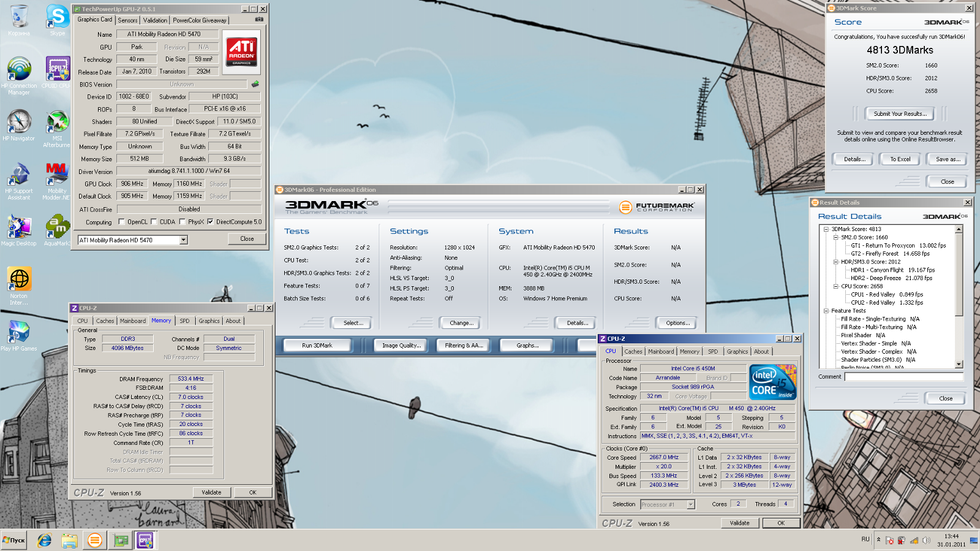980x551 pixels.
Task: Open the CPUID CPU-Z desktop shortcut
Action: [57, 72]
